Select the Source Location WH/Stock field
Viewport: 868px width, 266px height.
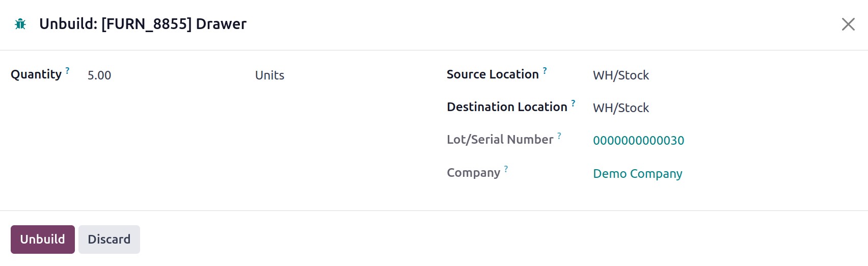tap(723, 75)
